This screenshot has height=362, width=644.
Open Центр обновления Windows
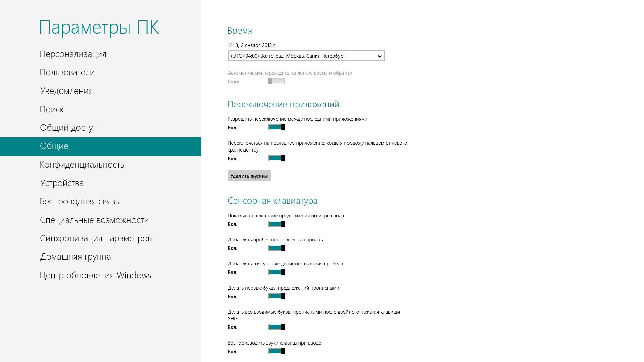pyautogui.click(x=95, y=276)
